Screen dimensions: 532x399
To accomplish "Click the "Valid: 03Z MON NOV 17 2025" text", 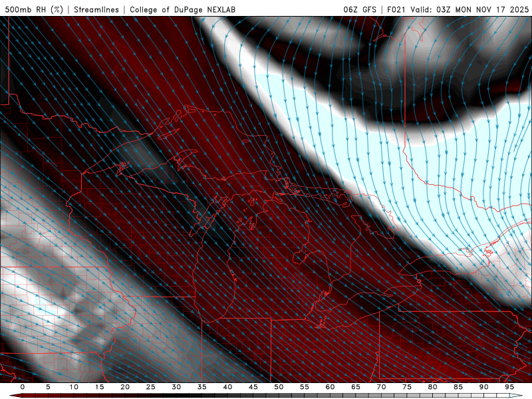I will (469, 9).
